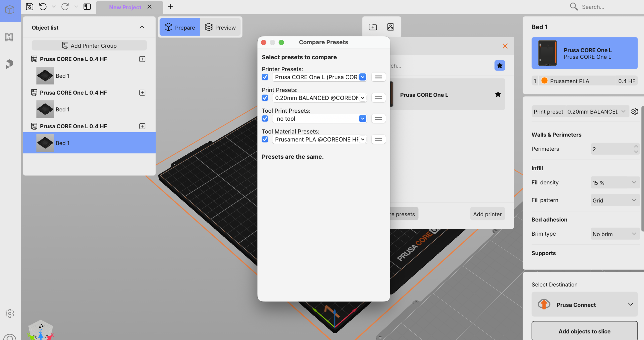This screenshot has height=340, width=644.
Task: Open the Fill density dropdown
Action: coord(615,183)
